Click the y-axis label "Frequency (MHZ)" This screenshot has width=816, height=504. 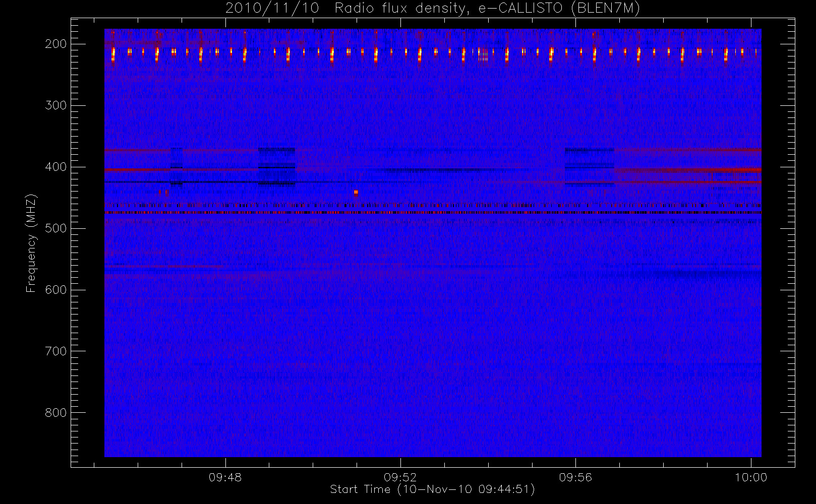[31, 243]
